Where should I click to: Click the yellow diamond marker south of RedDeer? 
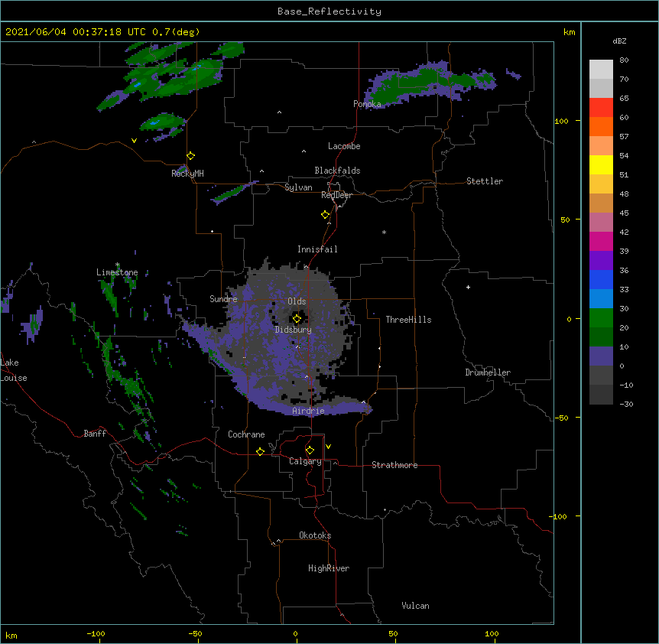pos(326,215)
